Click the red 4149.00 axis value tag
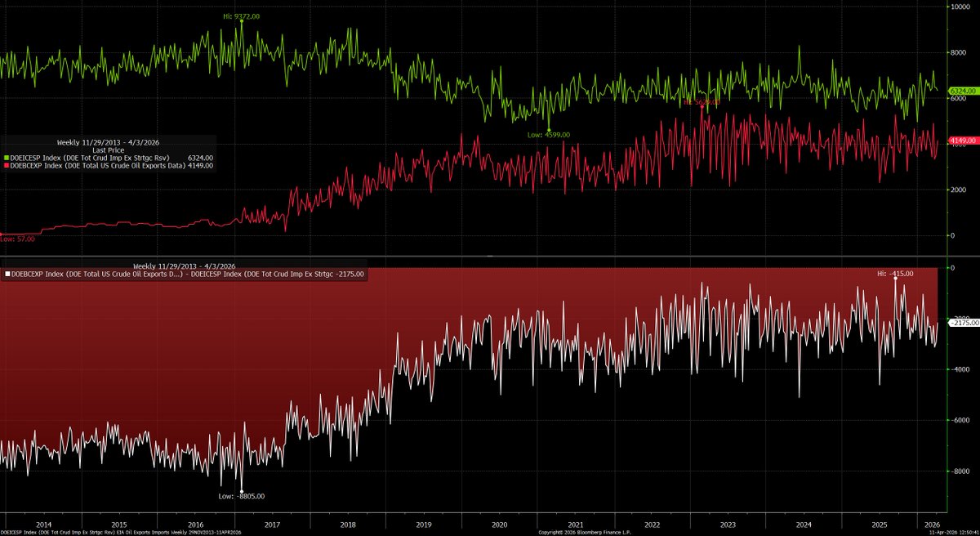This screenshot has width=980, height=536. point(963,141)
